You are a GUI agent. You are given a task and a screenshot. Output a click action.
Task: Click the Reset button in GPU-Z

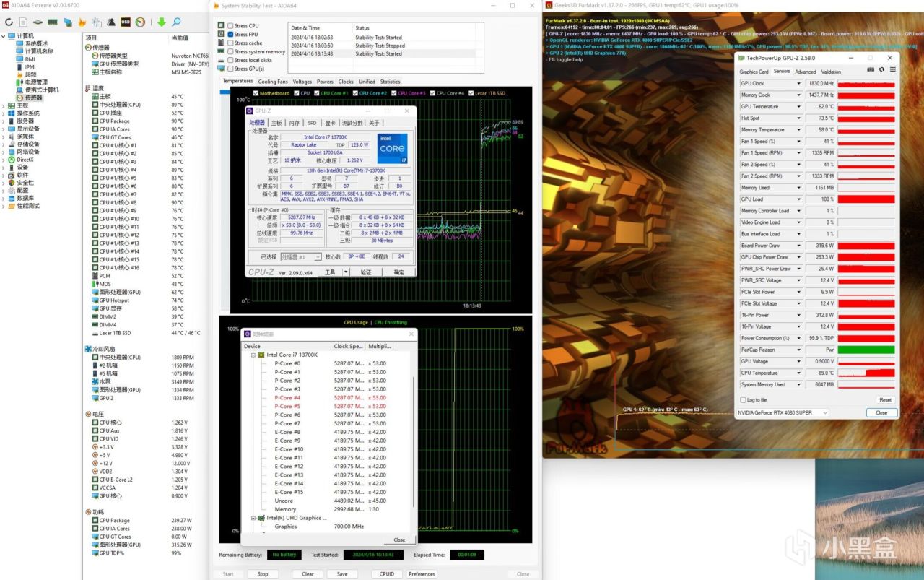pos(884,399)
